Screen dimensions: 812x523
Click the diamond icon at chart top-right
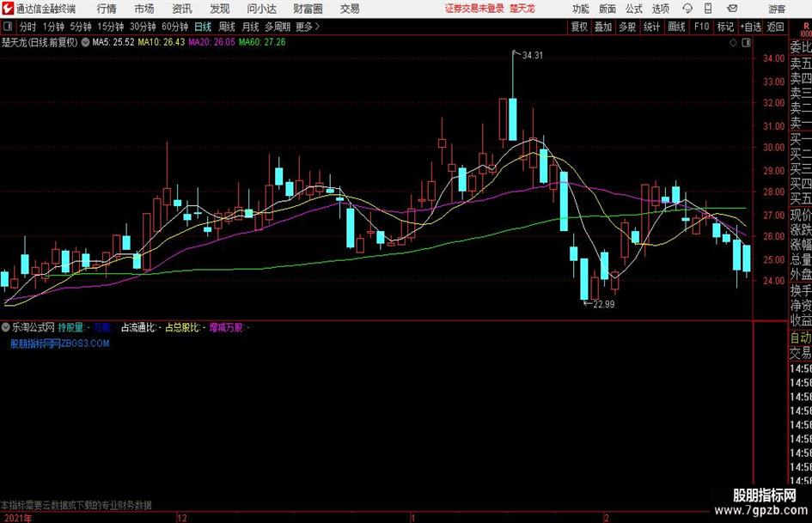(x=733, y=43)
